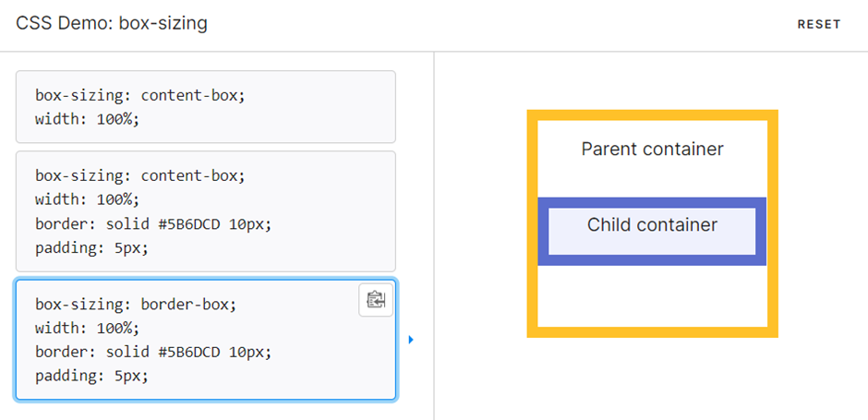
Task: Click the 'Parent container' text
Action: coord(652,149)
